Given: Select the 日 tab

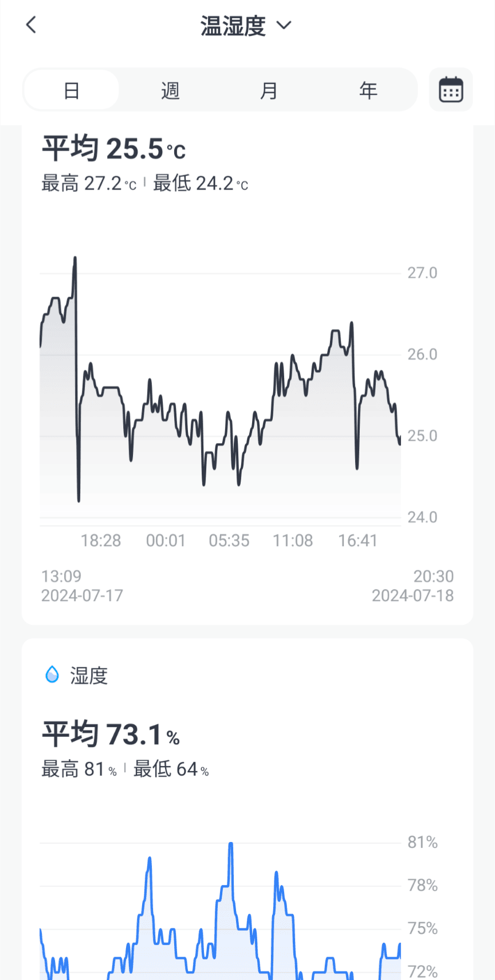Looking at the screenshot, I should click(72, 90).
